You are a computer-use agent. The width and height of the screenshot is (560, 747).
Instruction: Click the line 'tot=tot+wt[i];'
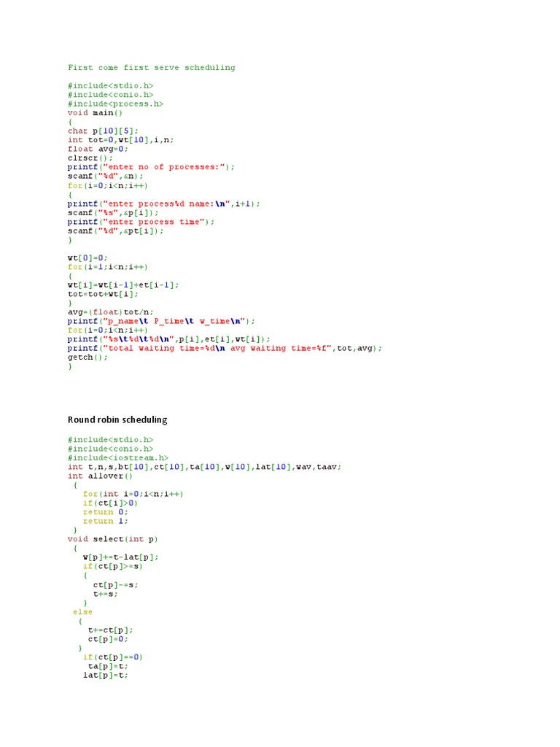(103, 295)
